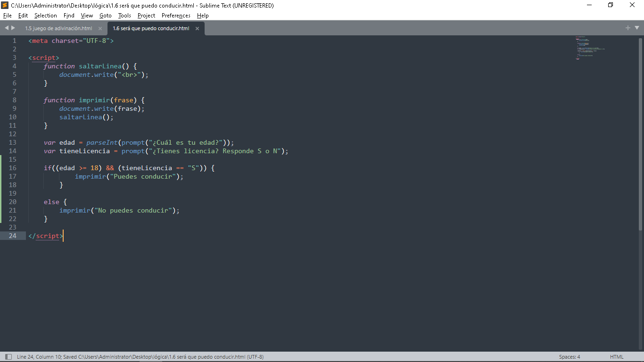
Task: Open the Find menu
Action: (69, 16)
